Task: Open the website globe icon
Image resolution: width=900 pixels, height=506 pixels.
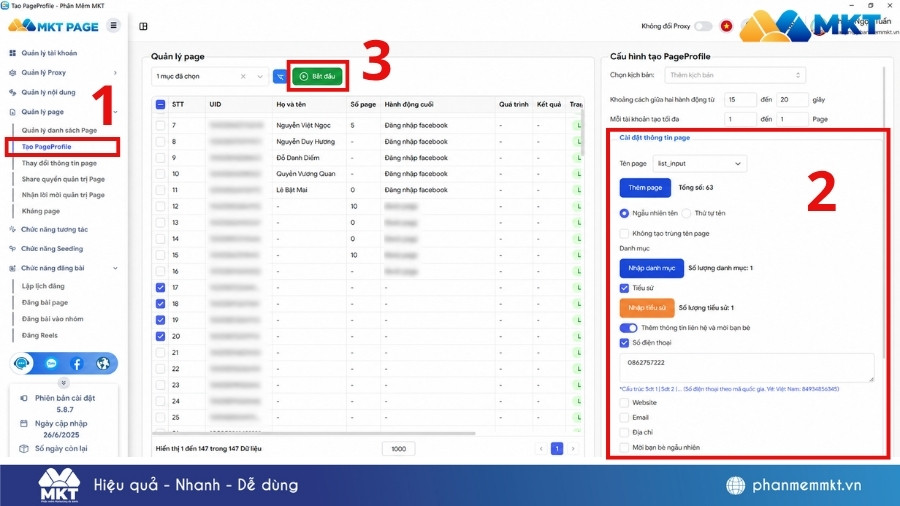Action: point(103,363)
